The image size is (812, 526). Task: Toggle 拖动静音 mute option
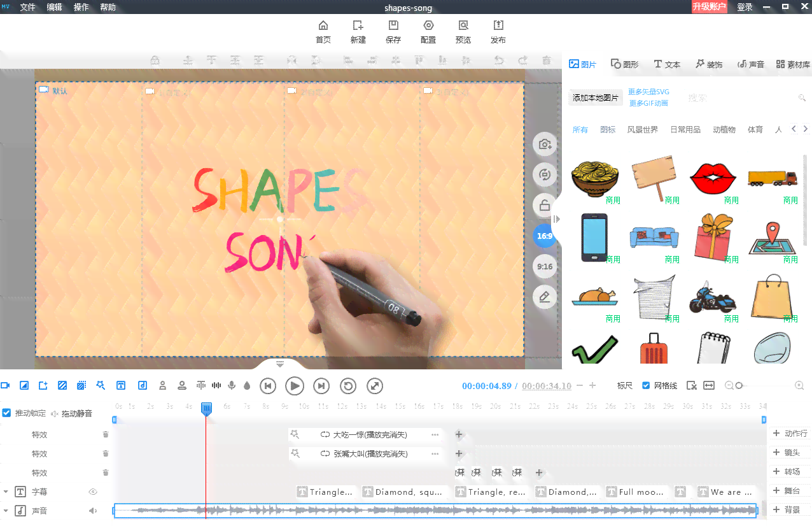click(x=71, y=414)
